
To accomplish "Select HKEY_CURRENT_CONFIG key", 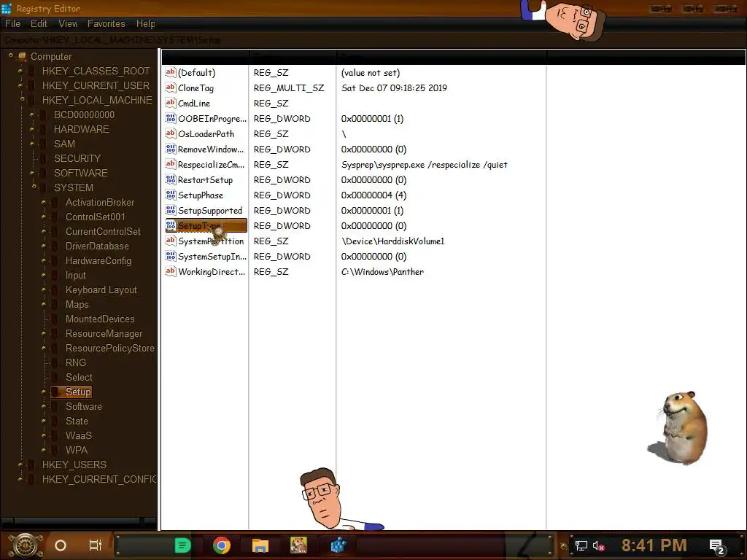I will click(x=99, y=479).
